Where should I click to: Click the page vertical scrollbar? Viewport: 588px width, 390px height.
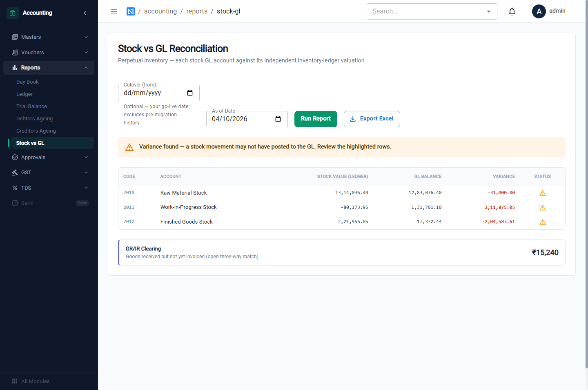click(586, 184)
